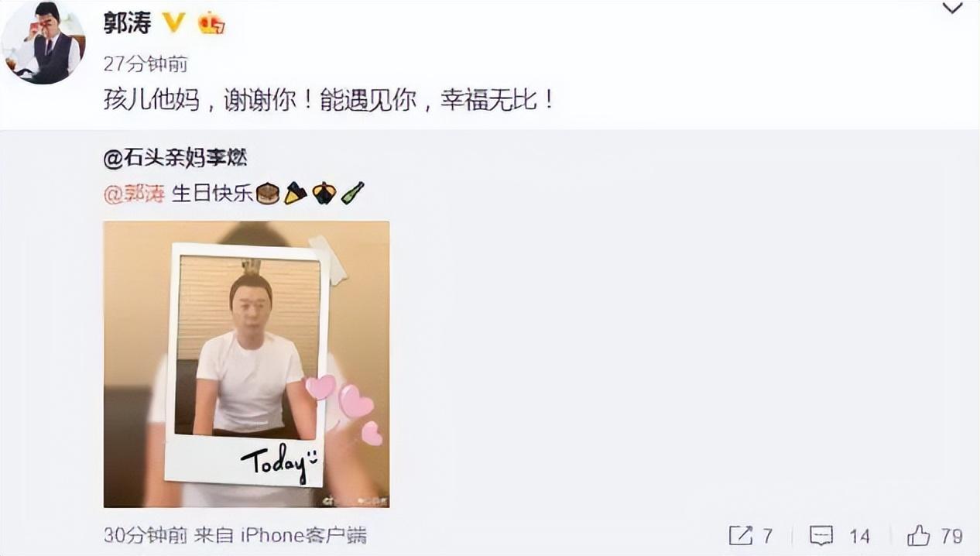Open the @石头亲妈李燃 user profile
Screen dimensions: 980x556
176,159
